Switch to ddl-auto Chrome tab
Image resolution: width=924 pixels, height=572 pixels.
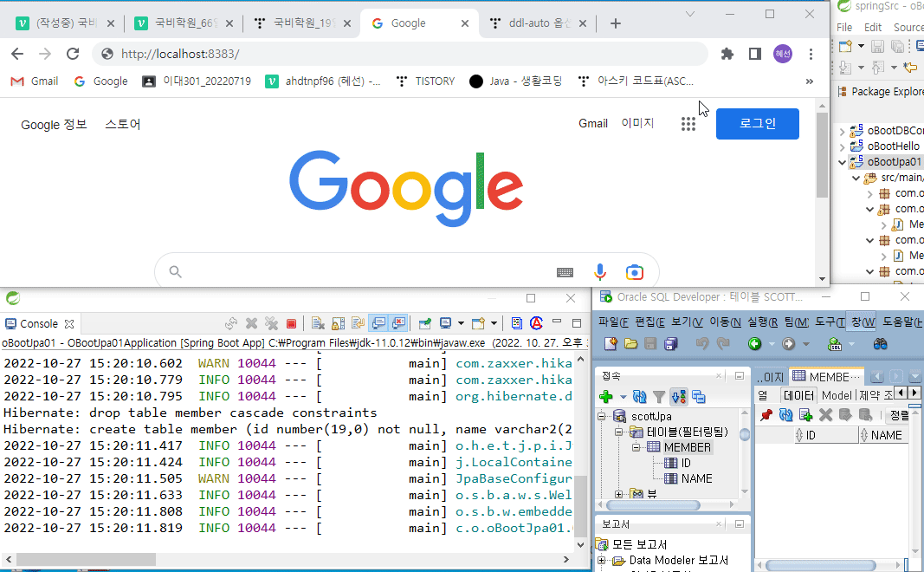539,23
